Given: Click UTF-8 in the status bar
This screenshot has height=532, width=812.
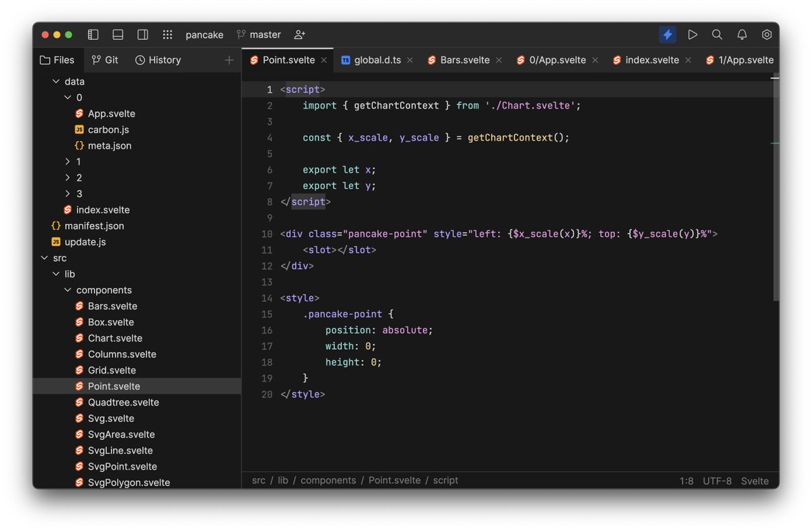Looking at the screenshot, I should point(717,481).
